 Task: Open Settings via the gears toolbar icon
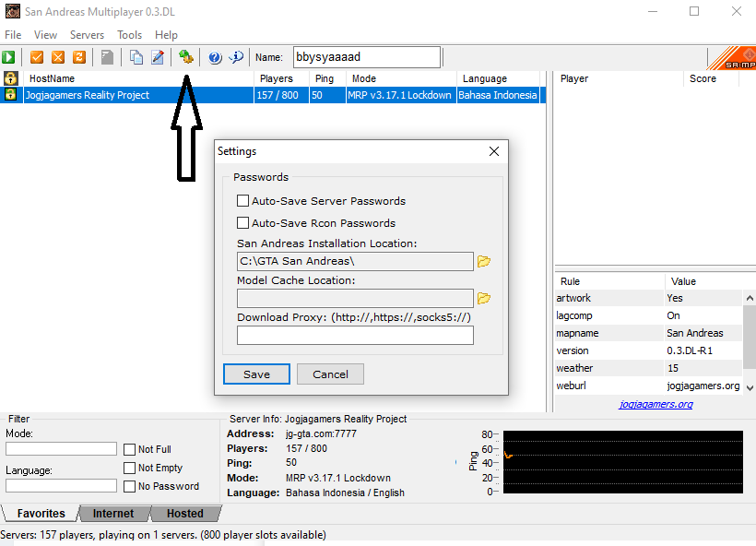tap(186, 57)
